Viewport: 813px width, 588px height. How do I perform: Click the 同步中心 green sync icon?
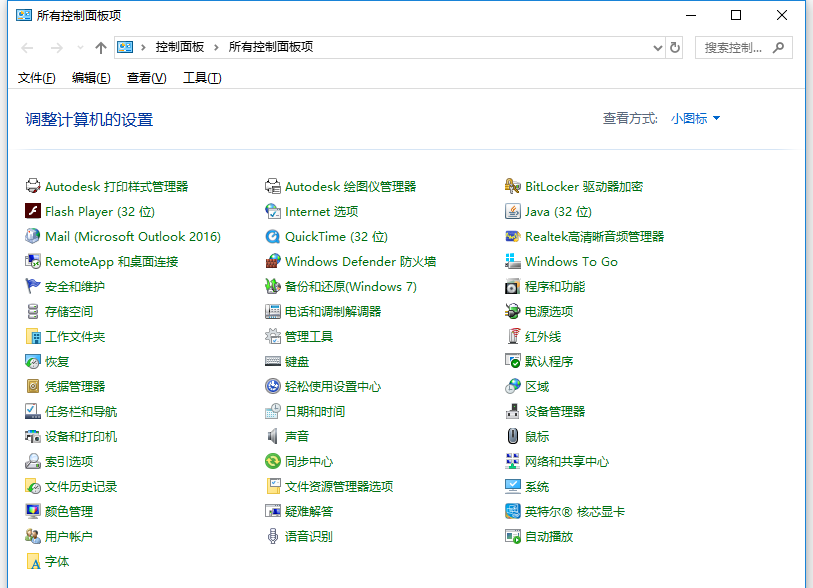[273, 461]
